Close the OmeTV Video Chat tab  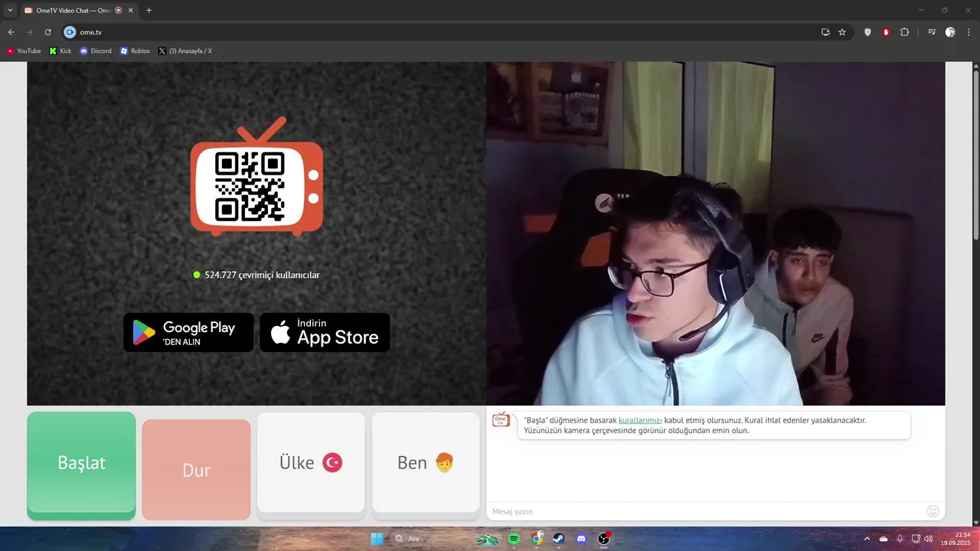click(131, 11)
